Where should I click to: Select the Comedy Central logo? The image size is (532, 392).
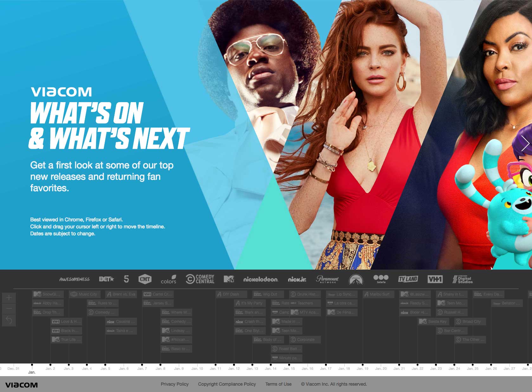[x=200, y=279]
